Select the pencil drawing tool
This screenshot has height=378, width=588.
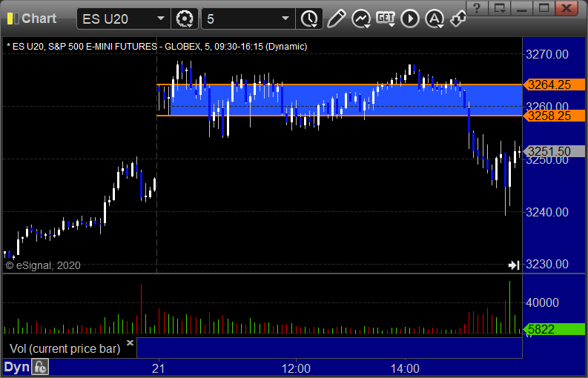(x=336, y=19)
